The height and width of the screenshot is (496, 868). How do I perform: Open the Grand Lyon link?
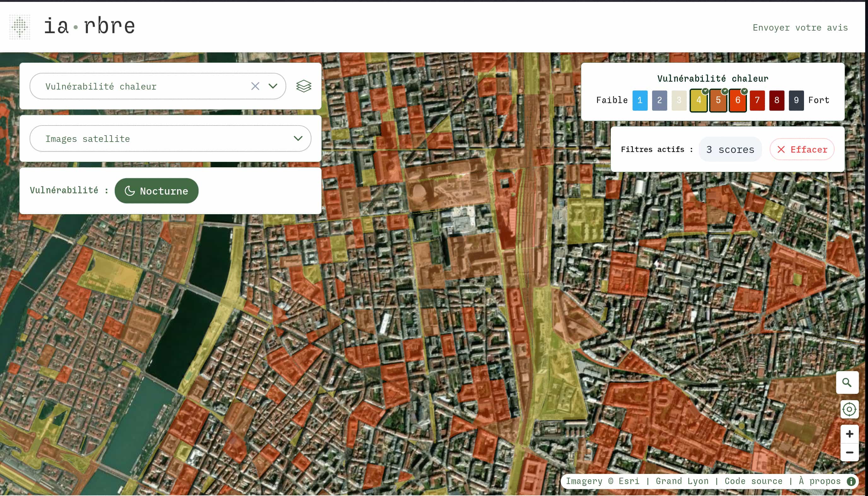click(682, 481)
